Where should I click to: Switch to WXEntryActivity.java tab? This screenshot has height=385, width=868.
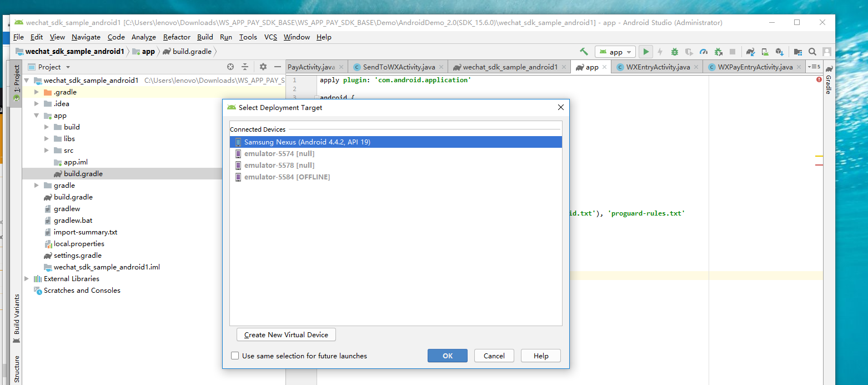[x=658, y=67]
